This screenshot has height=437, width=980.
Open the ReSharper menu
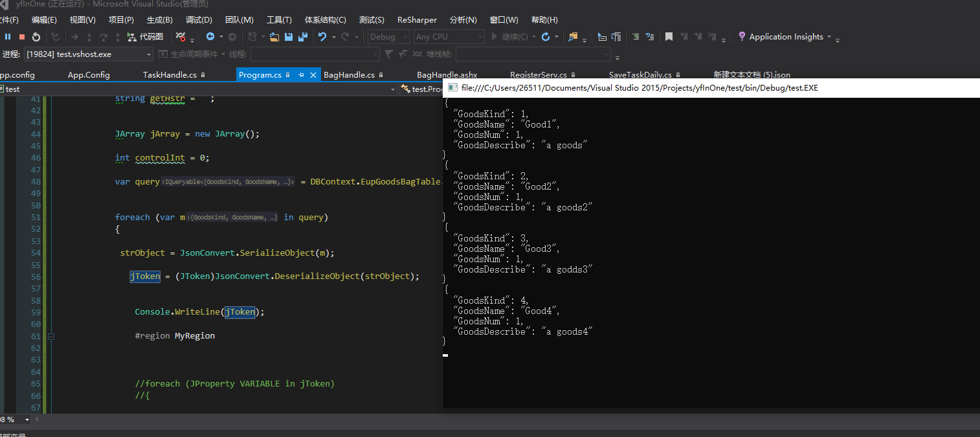click(417, 20)
